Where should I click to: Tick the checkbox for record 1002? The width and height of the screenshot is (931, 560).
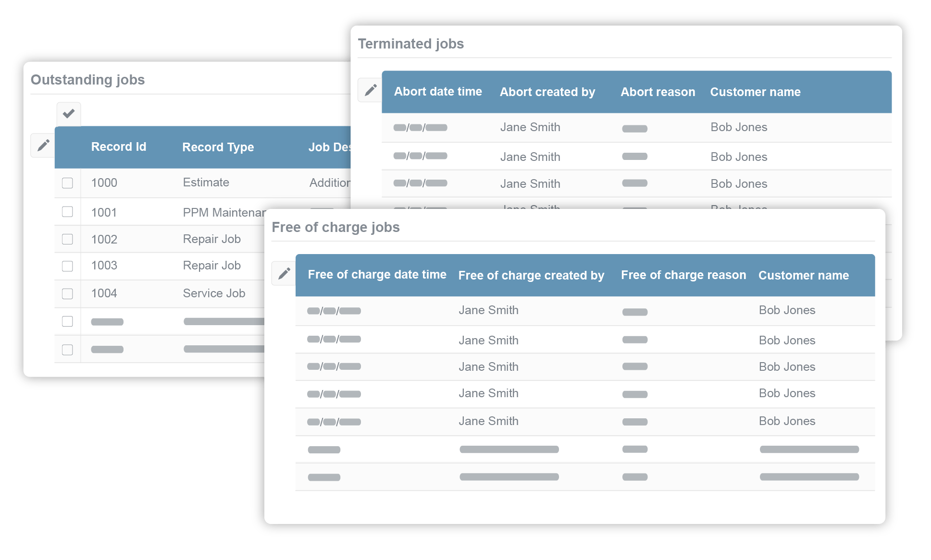[67, 239]
